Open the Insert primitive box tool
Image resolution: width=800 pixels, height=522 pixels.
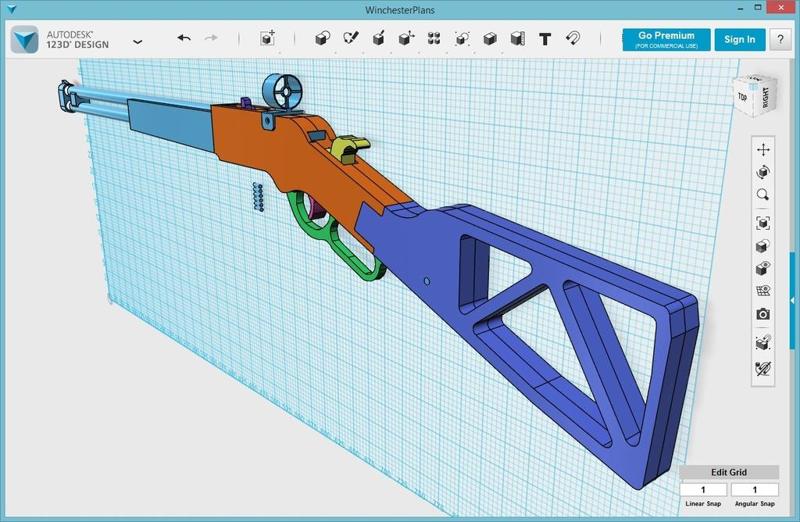[267, 38]
